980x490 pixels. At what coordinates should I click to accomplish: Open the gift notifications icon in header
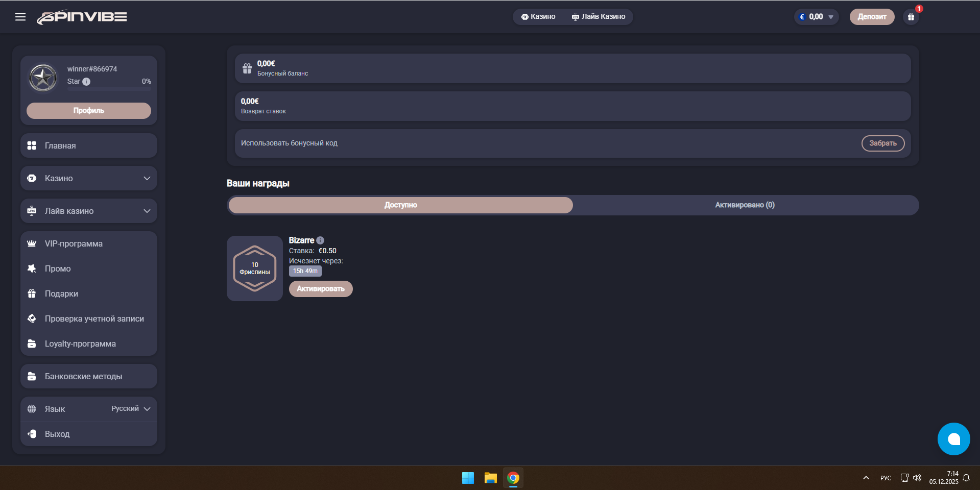(x=911, y=17)
